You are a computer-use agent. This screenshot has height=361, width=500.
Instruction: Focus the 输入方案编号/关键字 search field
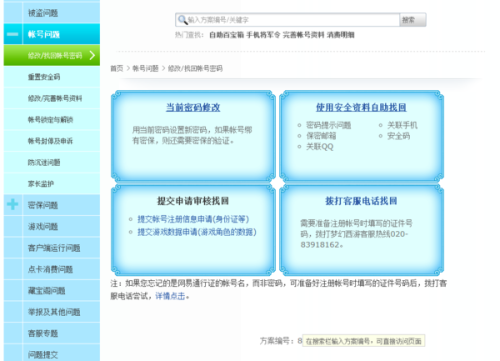click(287, 20)
